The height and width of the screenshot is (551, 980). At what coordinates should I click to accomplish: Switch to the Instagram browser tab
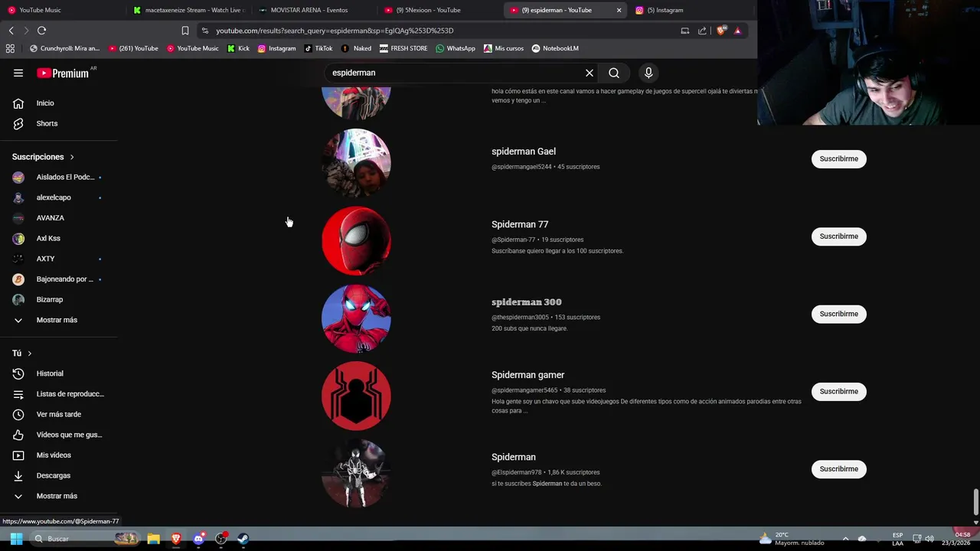click(689, 10)
